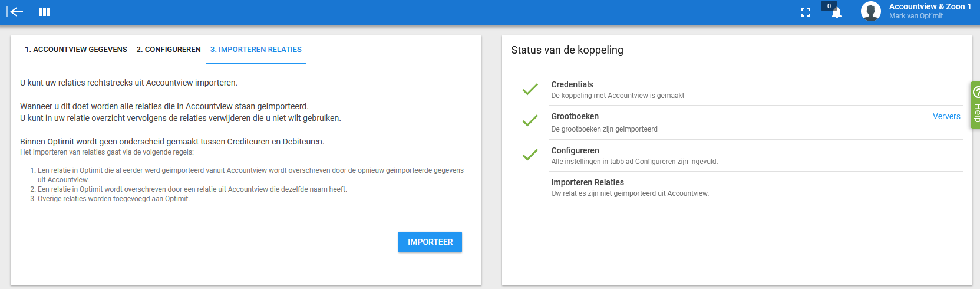
Task: Click the Importeer button
Action: (x=430, y=242)
